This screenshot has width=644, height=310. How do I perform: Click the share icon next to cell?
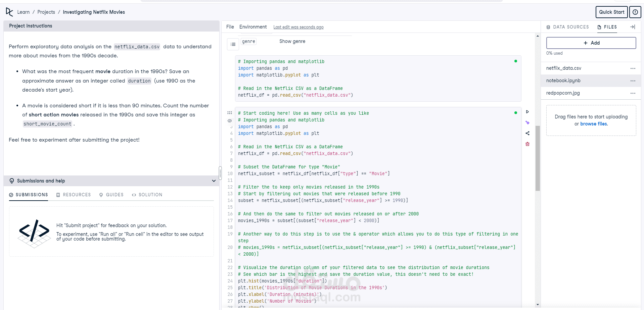click(x=527, y=133)
